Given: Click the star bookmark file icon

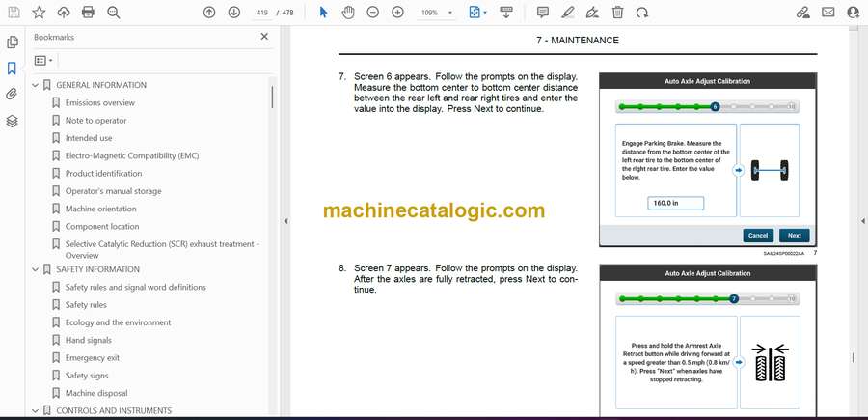Looking at the screenshot, I should [x=39, y=13].
